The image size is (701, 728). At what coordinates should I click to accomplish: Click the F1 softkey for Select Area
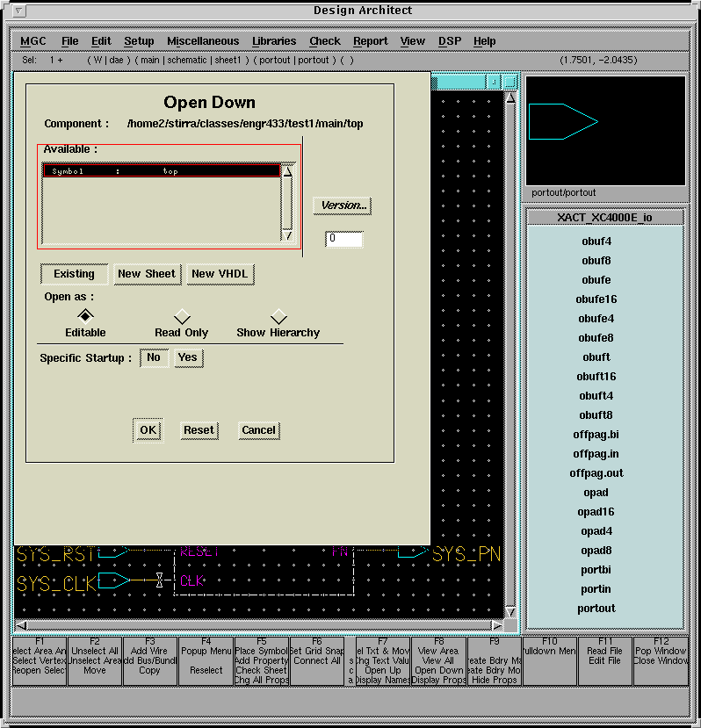[40, 660]
